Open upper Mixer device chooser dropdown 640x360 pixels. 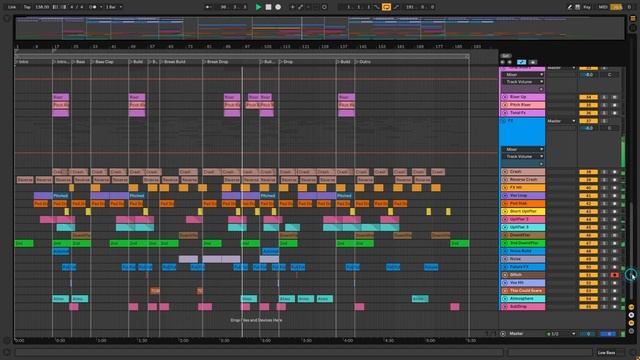(x=523, y=75)
